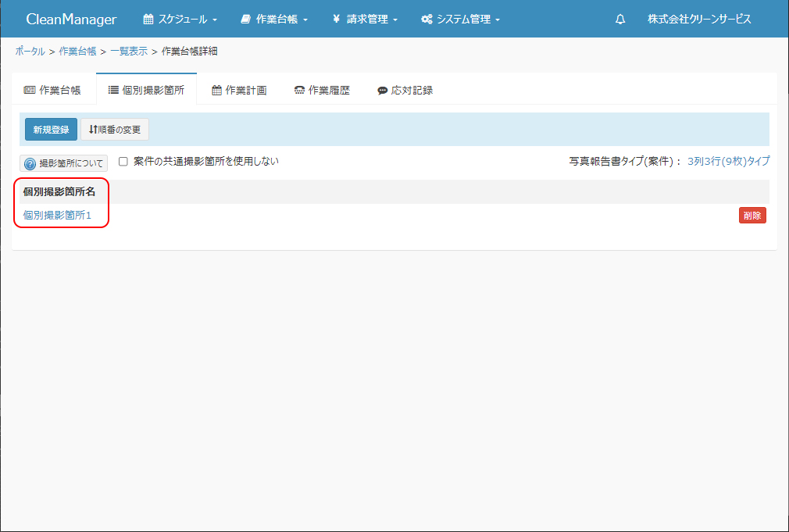Click the 順番の変更 button
This screenshot has height=532, width=789.
(x=115, y=130)
